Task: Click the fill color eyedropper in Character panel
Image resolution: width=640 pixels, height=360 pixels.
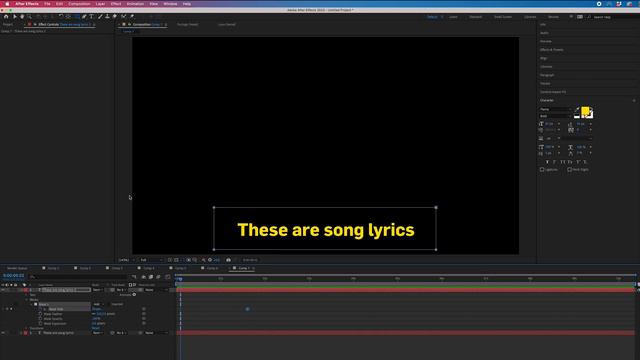Action: [577, 109]
